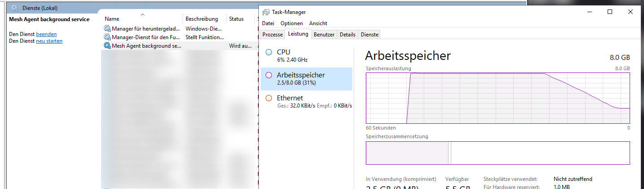
Task: Click the Task-Manager title bar icon
Action: pyautogui.click(x=266, y=12)
